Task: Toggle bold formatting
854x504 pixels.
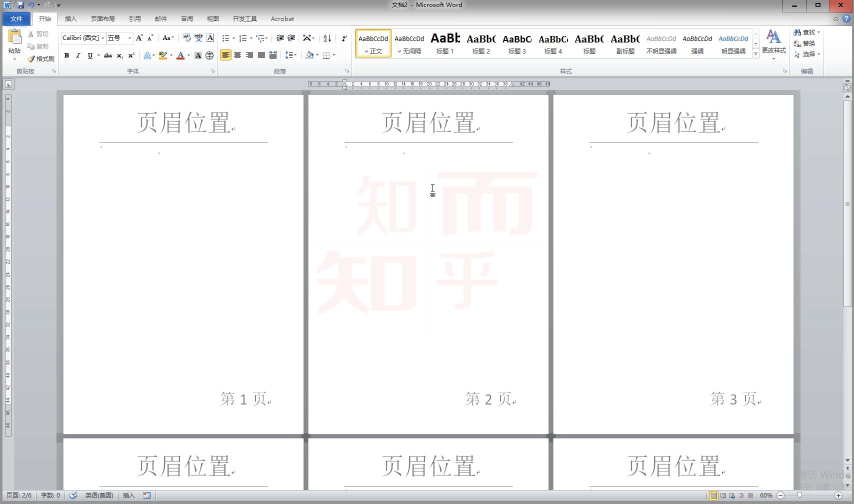Action: pyautogui.click(x=67, y=55)
